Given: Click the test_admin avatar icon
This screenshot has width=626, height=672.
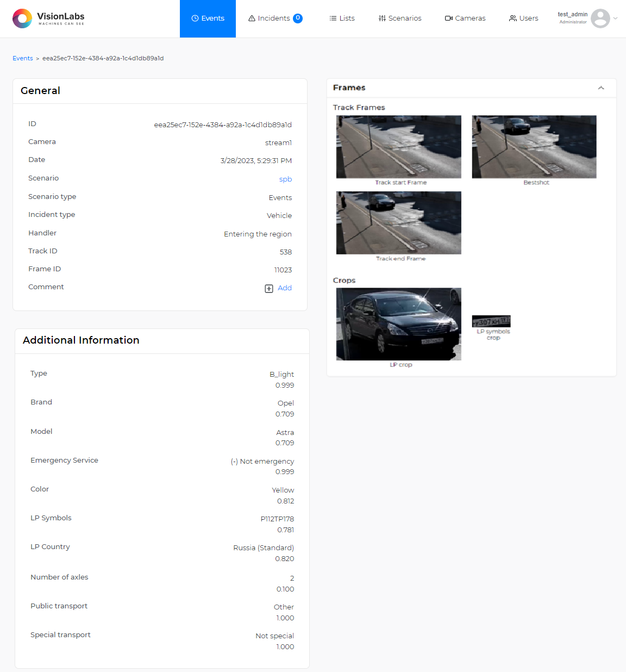Looking at the screenshot, I should click(x=600, y=18).
